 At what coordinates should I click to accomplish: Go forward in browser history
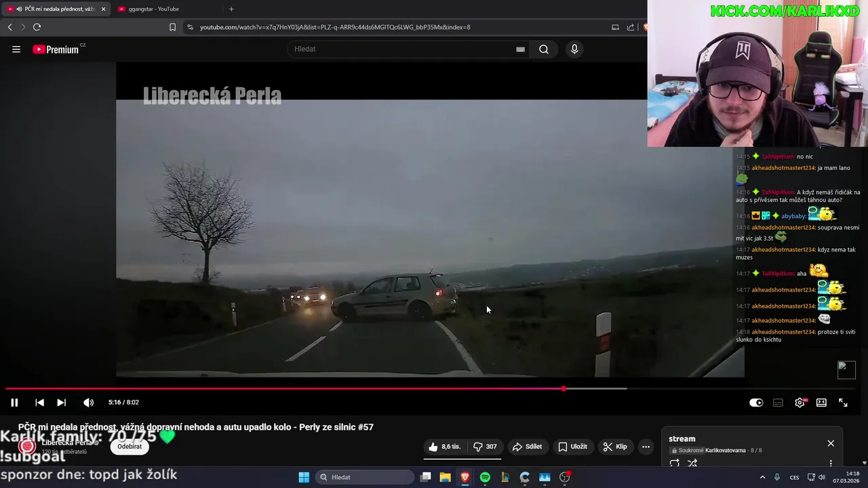point(22,27)
